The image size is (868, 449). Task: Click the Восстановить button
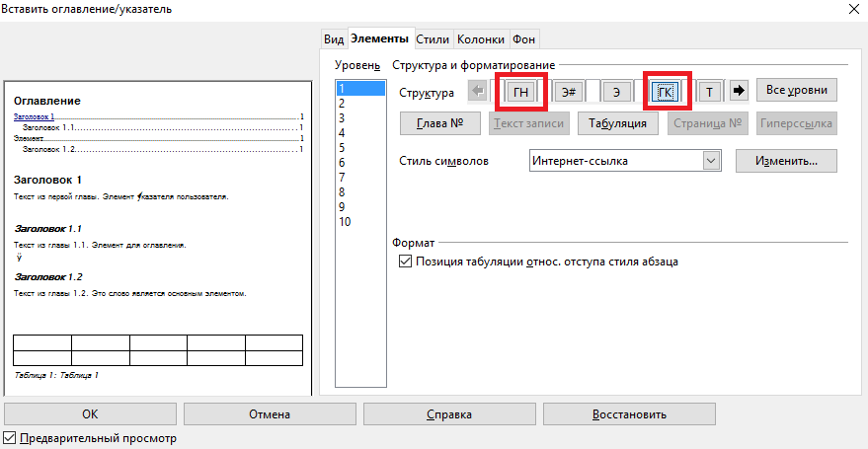coord(628,414)
